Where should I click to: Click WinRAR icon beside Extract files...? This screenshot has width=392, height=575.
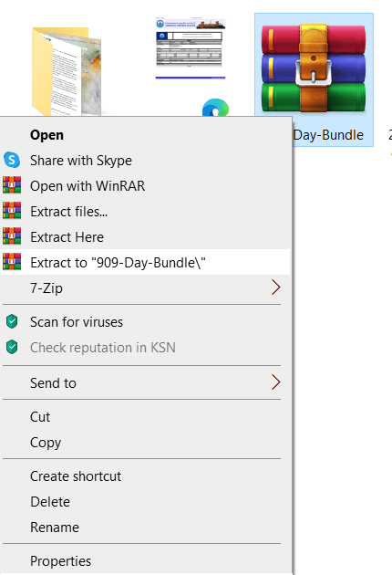click(12, 211)
